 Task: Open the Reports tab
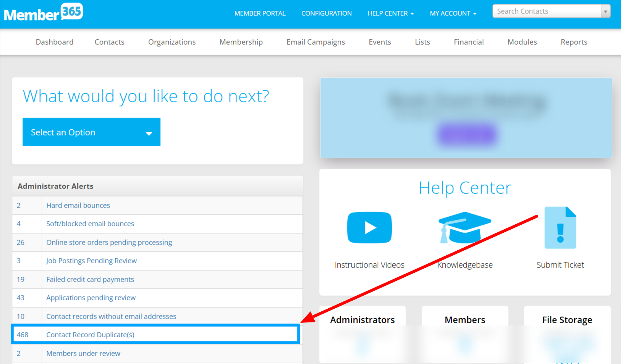pos(574,42)
